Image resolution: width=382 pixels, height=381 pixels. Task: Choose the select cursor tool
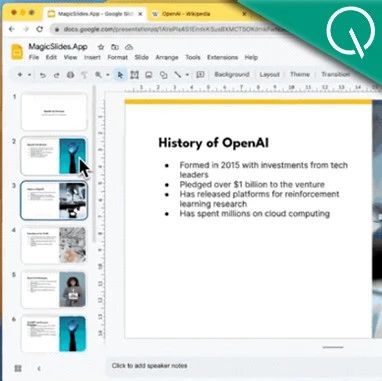[120, 75]
